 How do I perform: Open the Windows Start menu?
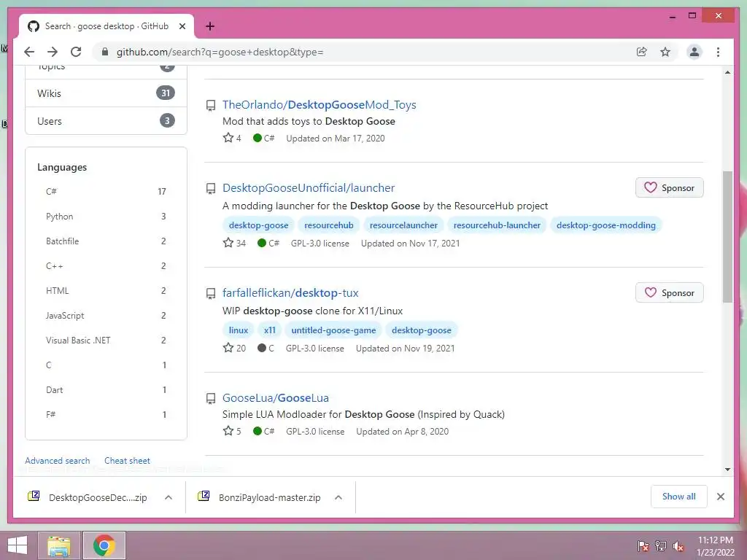point(18,545)
